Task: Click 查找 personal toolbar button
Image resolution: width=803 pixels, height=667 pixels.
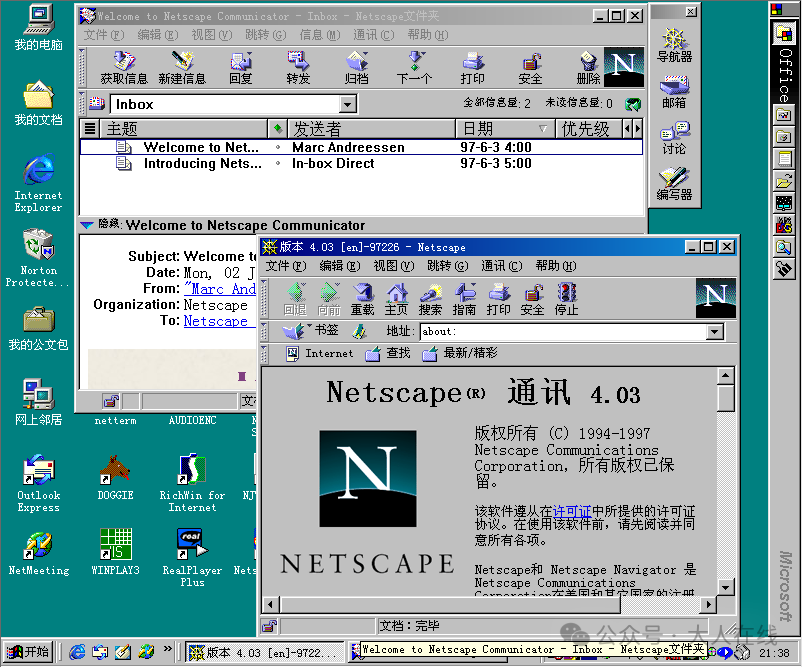Action: click(388, 353)
